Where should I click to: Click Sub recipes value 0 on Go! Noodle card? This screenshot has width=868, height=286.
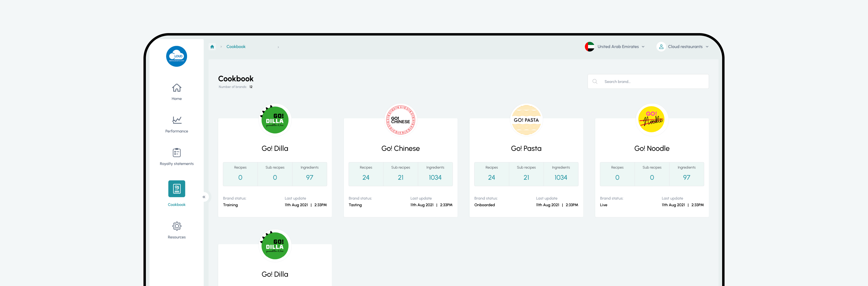pos(652,177)
